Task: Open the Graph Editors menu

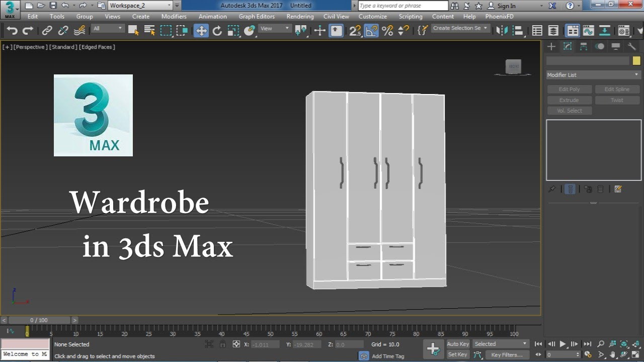Action: tap(257, 17)
